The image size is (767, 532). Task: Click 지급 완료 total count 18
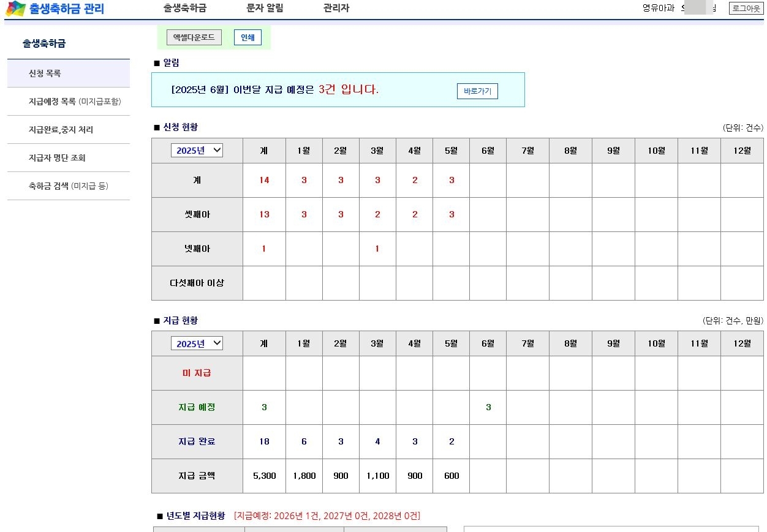coord(264,442)
